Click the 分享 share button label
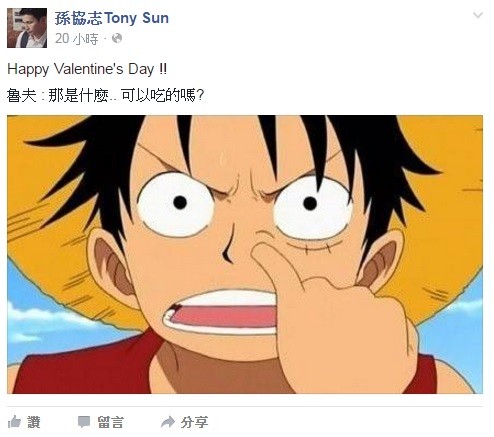The height and width of the screenshot is (437, 494). pyautogui.click(x=195, y=422)
